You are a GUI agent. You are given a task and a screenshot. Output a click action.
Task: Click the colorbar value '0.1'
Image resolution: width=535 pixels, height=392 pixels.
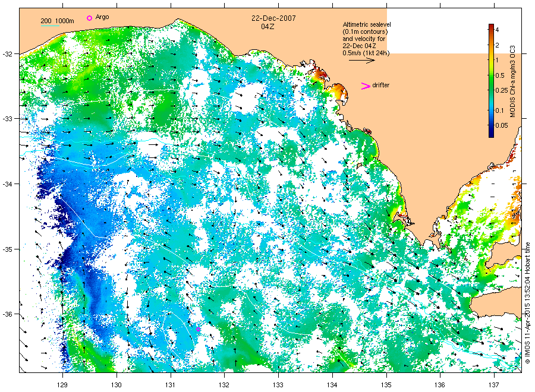[x=499, y=110]
